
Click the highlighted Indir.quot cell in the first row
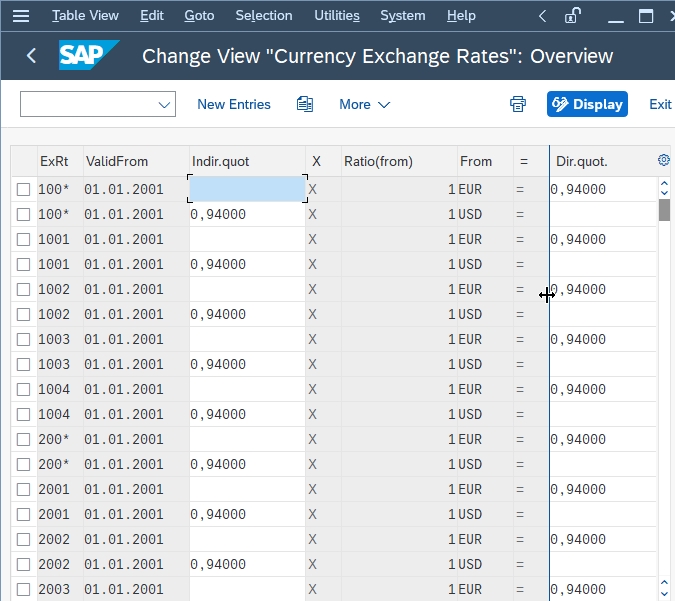[247, 189]
